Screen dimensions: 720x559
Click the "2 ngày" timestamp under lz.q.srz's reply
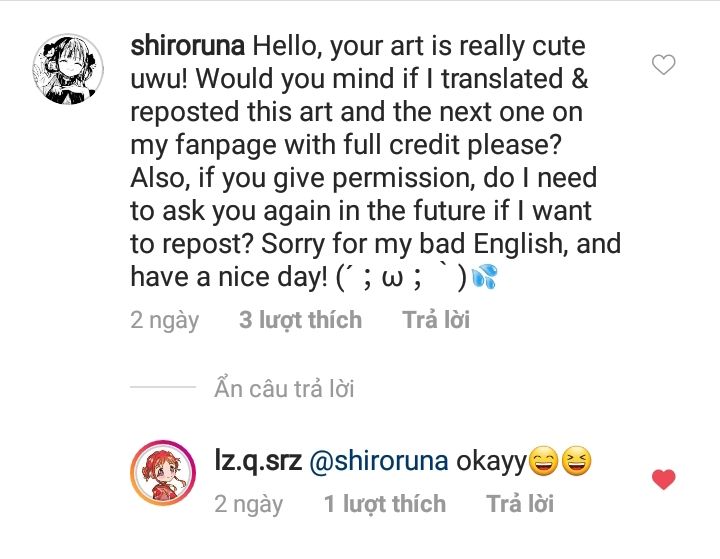click(x=248, y=504)
